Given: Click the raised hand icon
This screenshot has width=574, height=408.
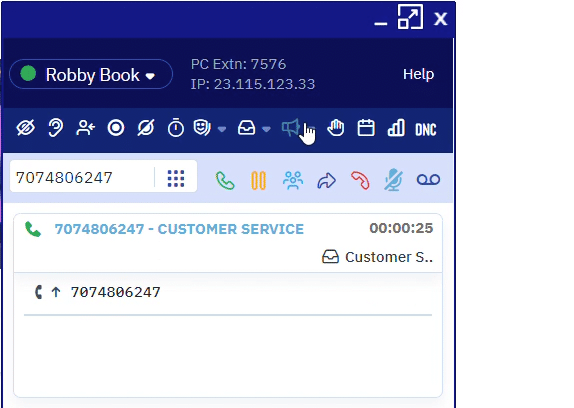Looking at the screenshot, I should click(x=336, y=128).
